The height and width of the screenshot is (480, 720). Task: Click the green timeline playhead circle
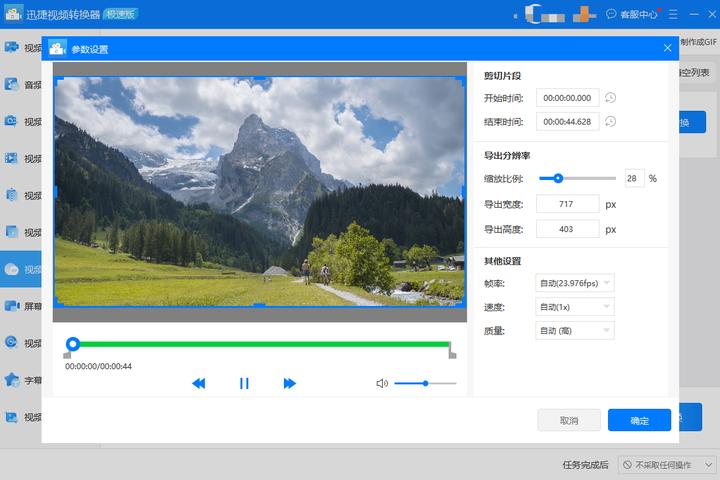(73, 344)
